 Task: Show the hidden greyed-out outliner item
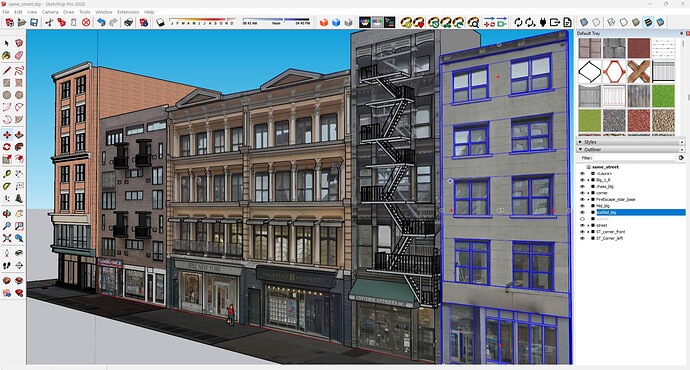click(582, 219)
